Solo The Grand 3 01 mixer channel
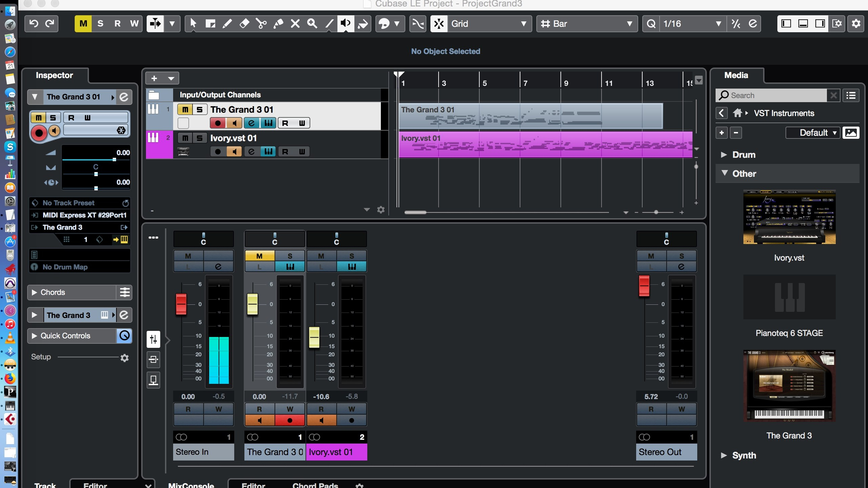868x488 pixels. [x=290, y=256]
